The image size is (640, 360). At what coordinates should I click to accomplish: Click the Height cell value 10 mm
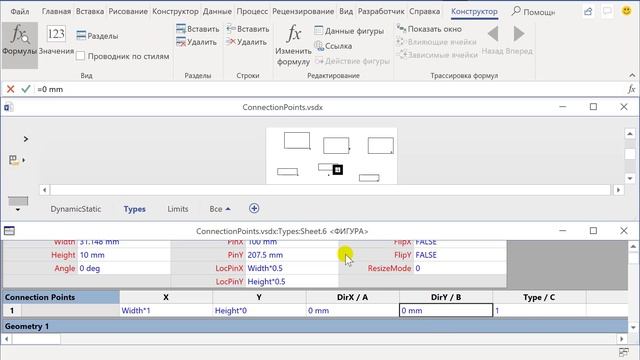pos(124,255)
